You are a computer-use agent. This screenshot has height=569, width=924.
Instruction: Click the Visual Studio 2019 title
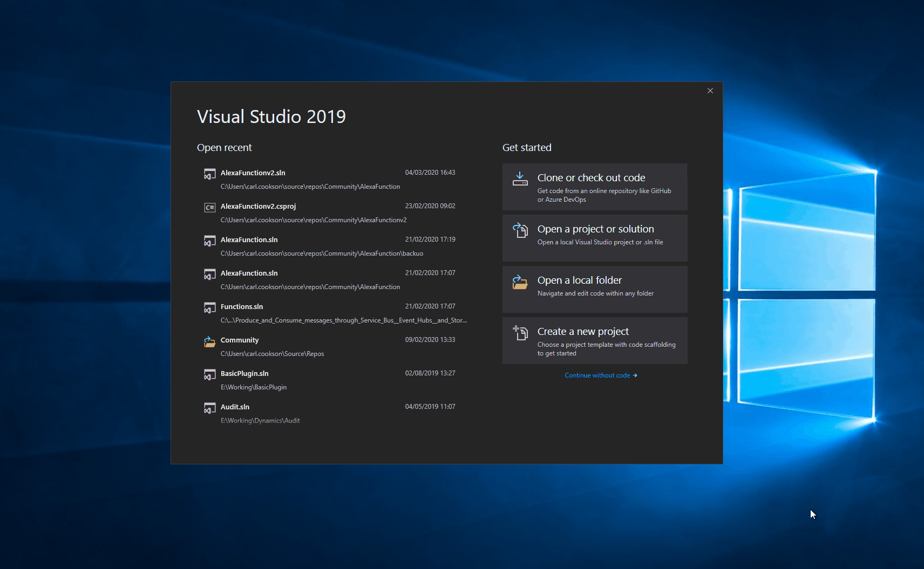coord(271,116)
